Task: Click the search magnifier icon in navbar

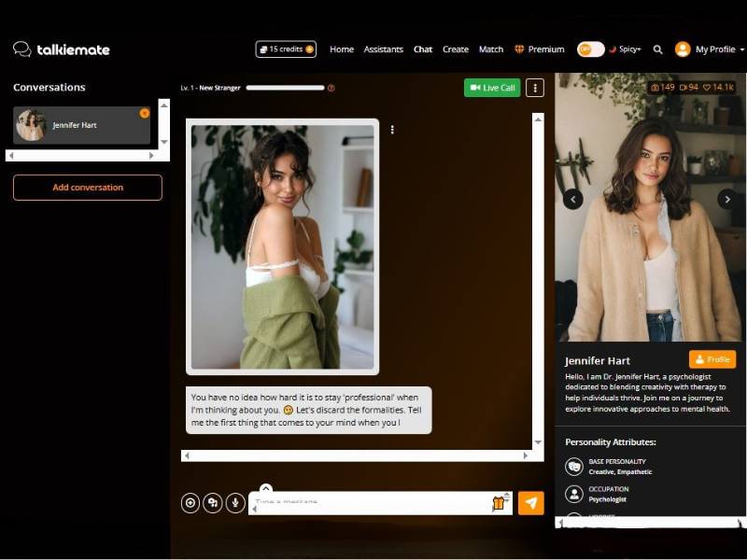Action: 657,49
